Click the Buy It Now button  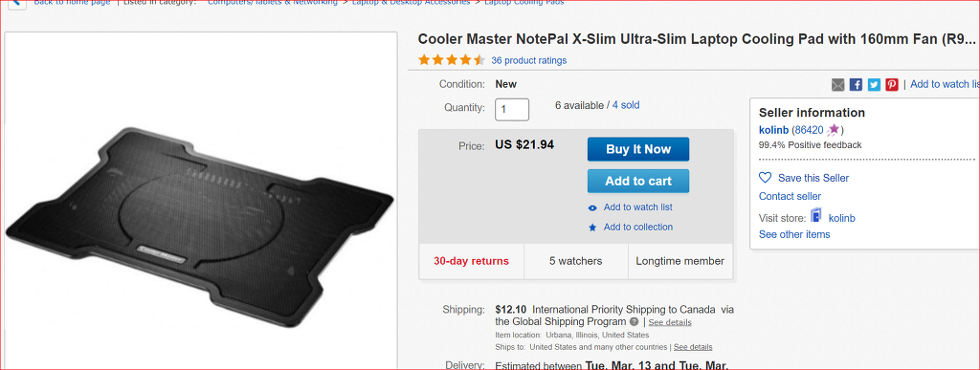coord(638,149)
